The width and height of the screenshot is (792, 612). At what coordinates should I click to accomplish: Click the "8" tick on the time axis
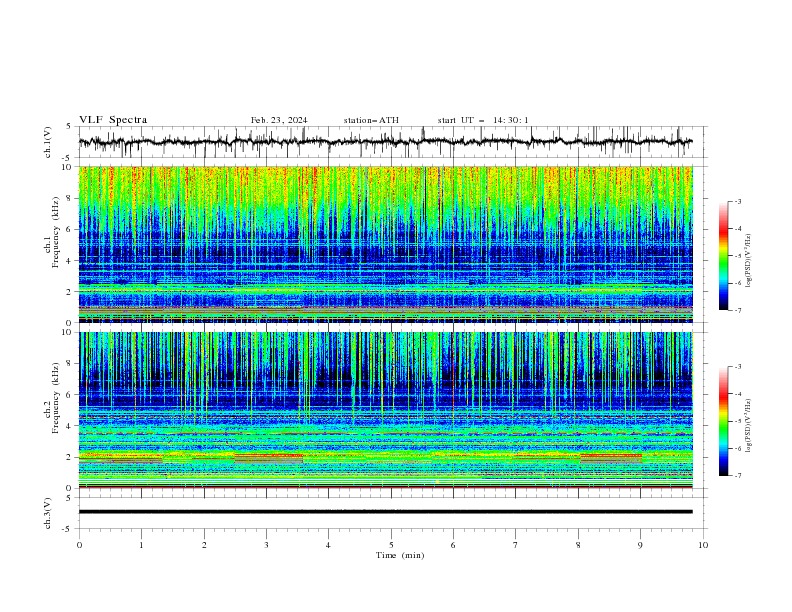coord(578,545)
